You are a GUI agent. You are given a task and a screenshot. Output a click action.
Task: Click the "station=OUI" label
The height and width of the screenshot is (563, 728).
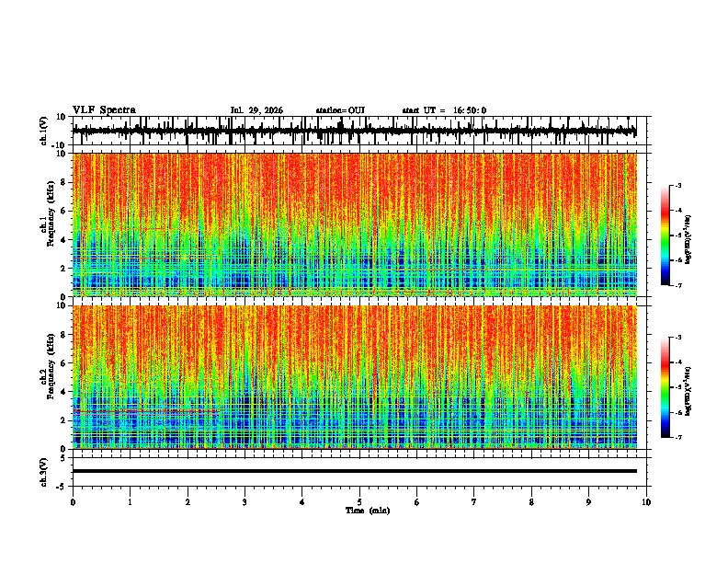tap(340, 110)
